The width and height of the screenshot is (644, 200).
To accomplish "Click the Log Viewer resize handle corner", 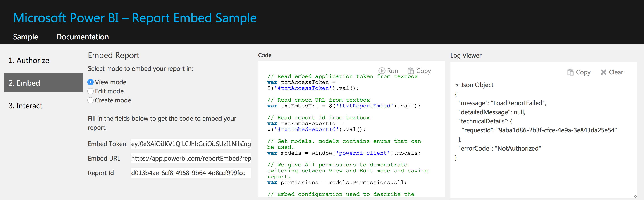I will tap(635, 196).
